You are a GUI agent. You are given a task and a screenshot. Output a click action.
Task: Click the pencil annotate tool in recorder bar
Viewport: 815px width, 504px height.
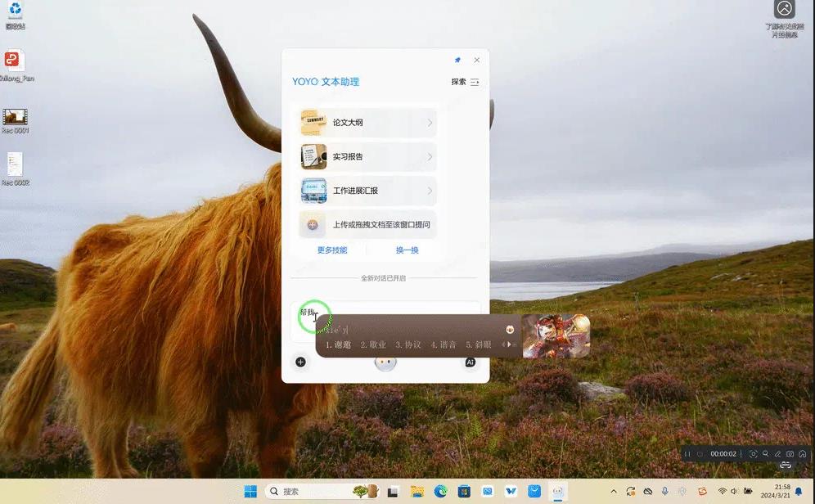tap(777, 453)
